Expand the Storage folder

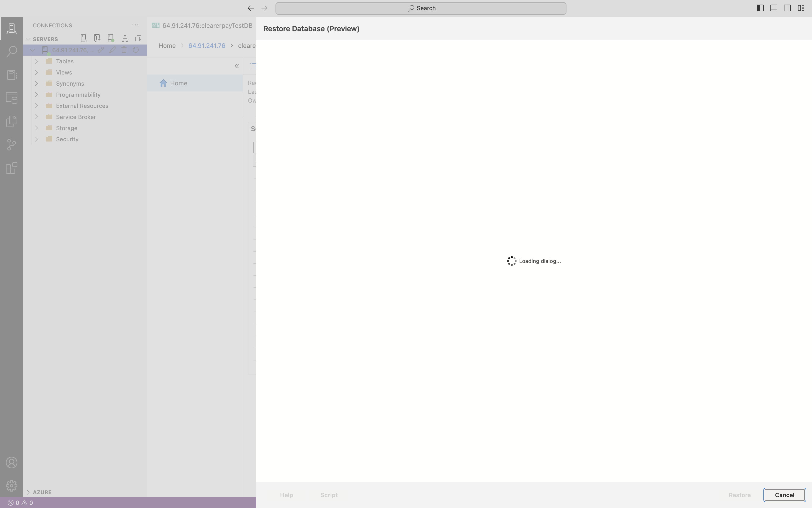tap(36, 128)
